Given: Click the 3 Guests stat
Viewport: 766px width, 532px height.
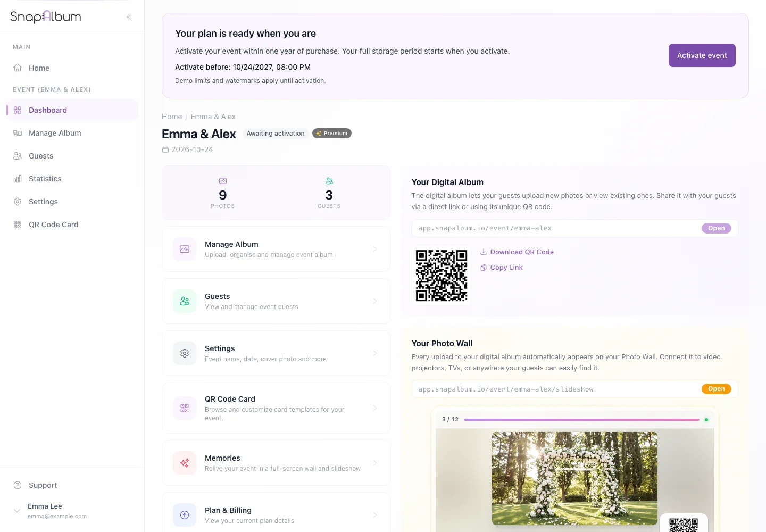Looking at the screenshot, I should coord(329,193).
